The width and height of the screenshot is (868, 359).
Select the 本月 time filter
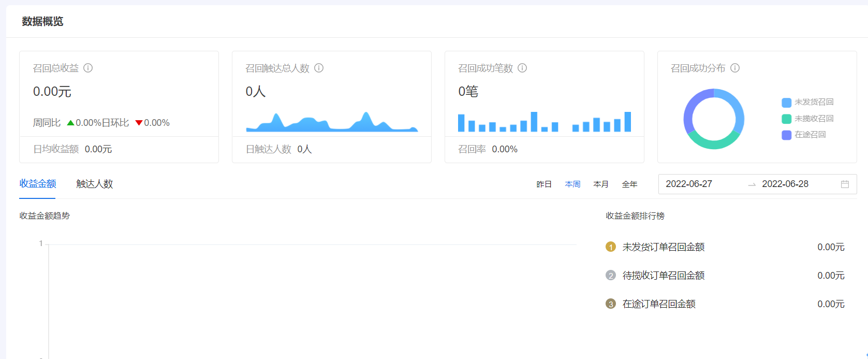pyautogui.click(x=601, y=184)
